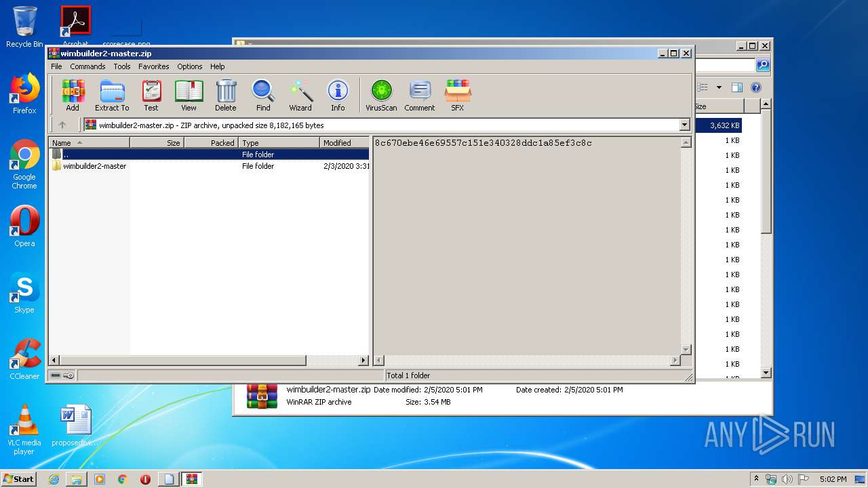Open Explorer view options dropdown arrow
The height and width of the screenshot is (488, 868).
pos(719,87)
